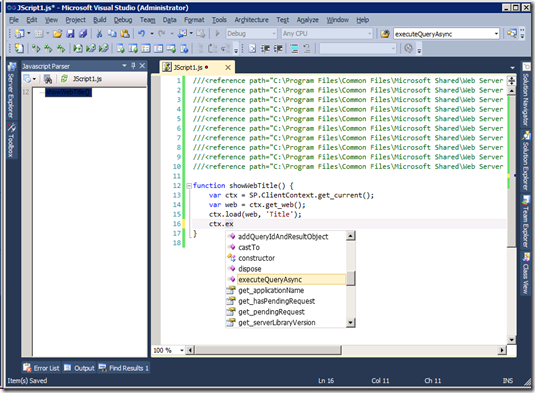Refresh the Javascript Parser with the green arrows icon
This screenshot has height=393, width=535.
64,79
